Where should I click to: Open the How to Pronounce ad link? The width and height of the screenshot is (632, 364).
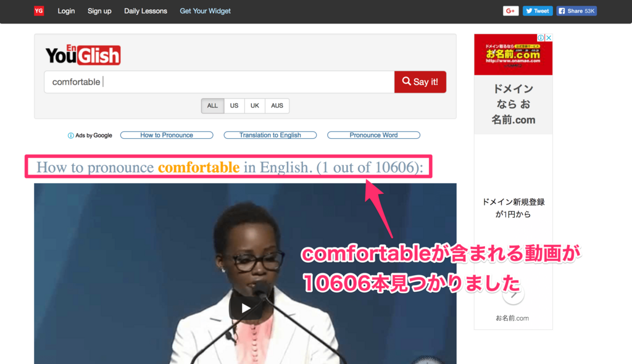(x=167, y=135)
